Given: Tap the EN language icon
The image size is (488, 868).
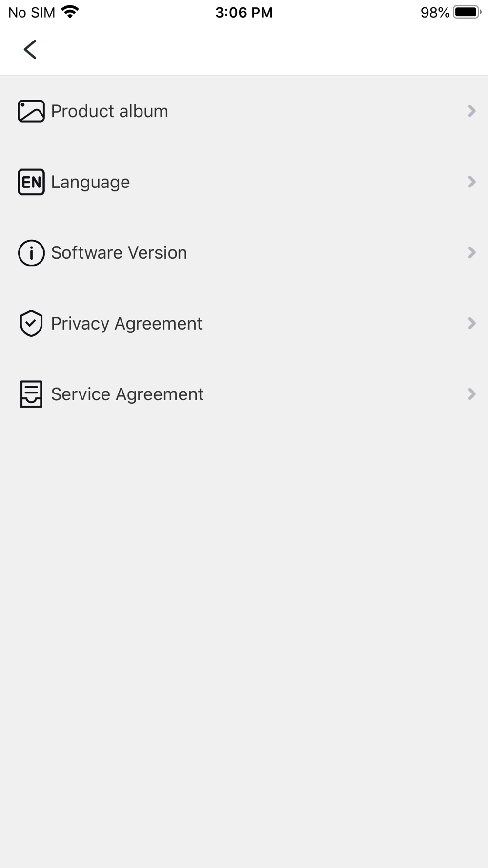Looking at the screenshot, I should pyautogui.click(x=31, y=182).
